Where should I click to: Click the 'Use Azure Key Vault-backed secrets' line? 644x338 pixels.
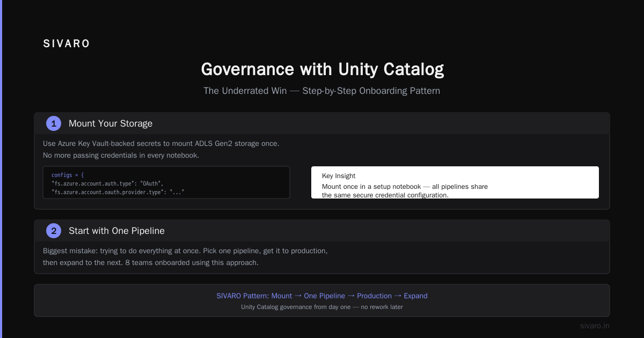pos(161,144)
